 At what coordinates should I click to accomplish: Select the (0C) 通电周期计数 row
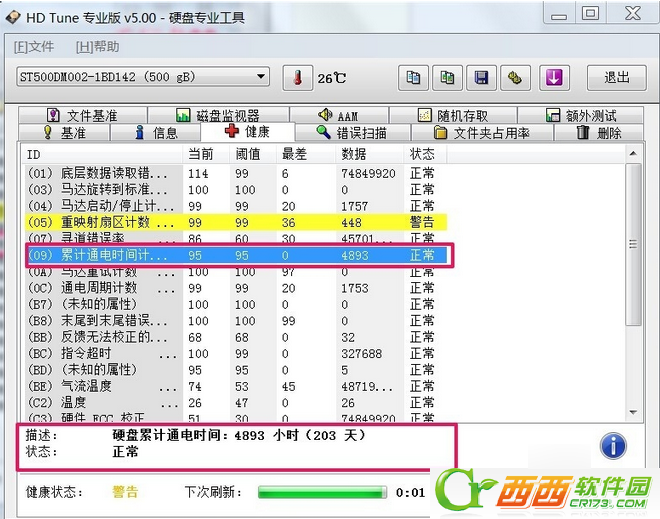tap(236, 288)
